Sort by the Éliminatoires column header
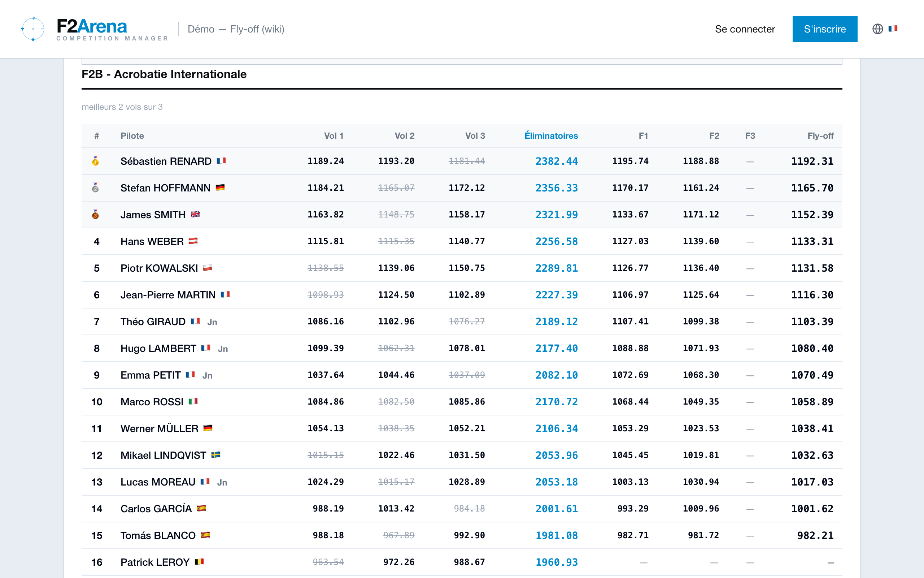 (551, 136)
